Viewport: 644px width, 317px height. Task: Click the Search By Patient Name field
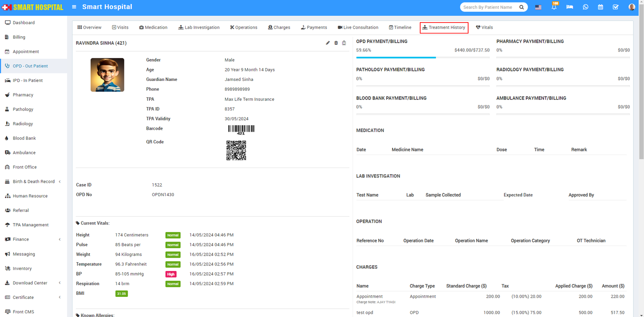[x=489, y=7]
